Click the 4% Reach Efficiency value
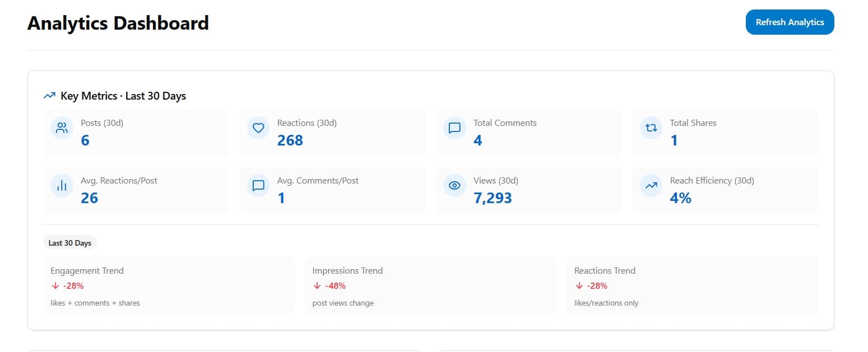This screenshot has width=868, height=352. click(x=680, y=198)
